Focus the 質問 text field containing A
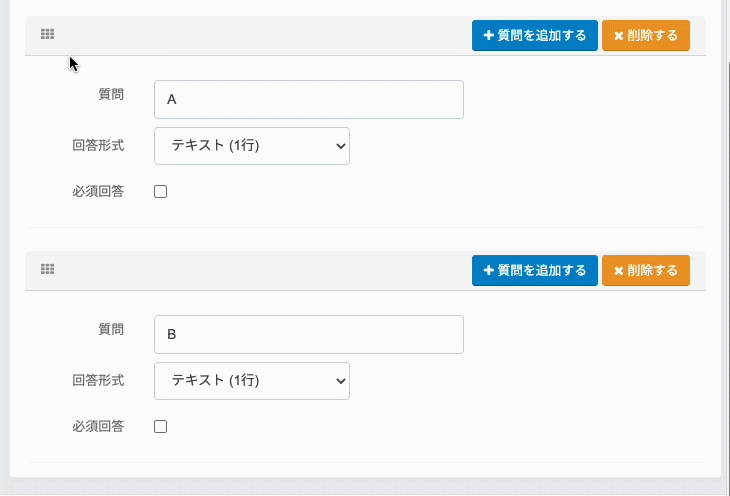This screenshot has width=730, height=496. tap(309, 100)
